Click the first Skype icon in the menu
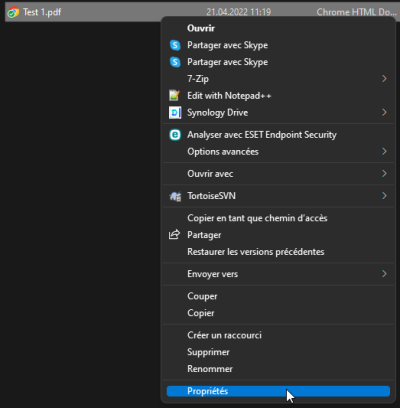Screen dimensions: 400x408 tap(175, 45)
